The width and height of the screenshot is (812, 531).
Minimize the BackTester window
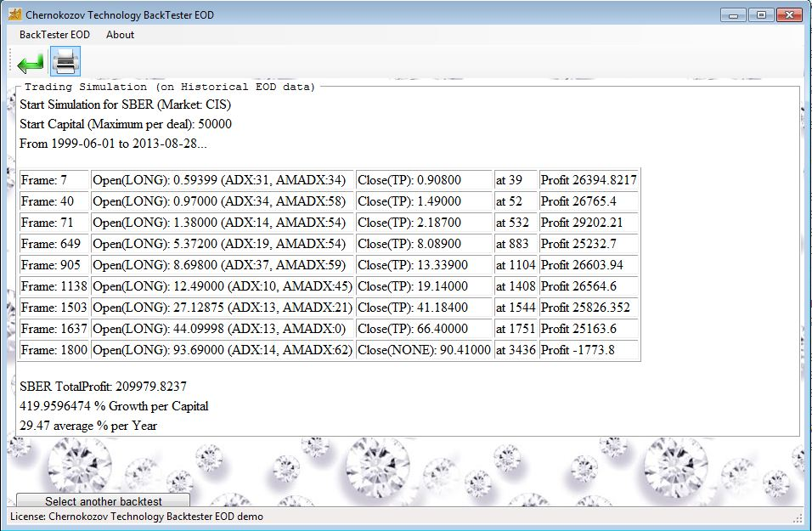pyautogui.click(x=733, y=15)
